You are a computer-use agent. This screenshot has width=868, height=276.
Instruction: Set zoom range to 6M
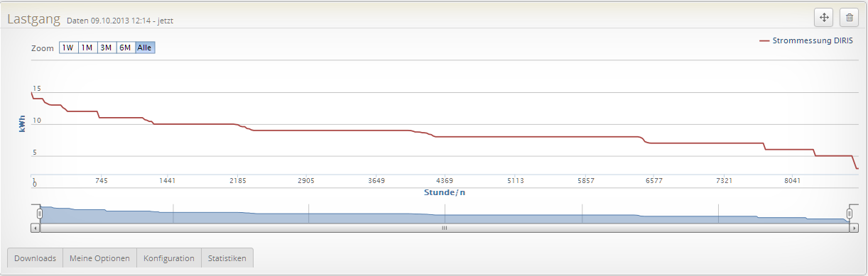pos(126,48)
